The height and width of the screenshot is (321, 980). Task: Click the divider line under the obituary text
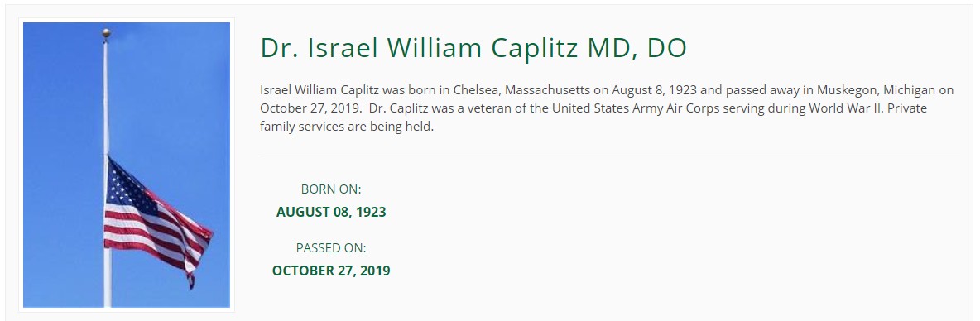tap(609, 156)
